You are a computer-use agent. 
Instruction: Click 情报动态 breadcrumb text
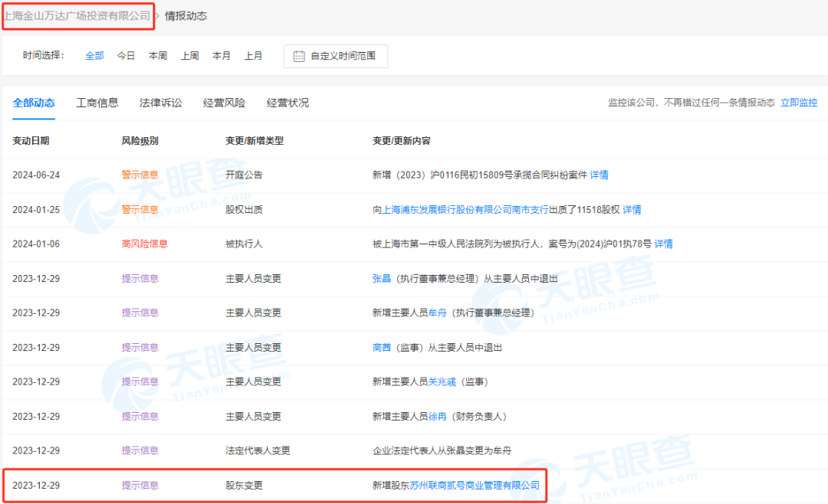point(186,16)
